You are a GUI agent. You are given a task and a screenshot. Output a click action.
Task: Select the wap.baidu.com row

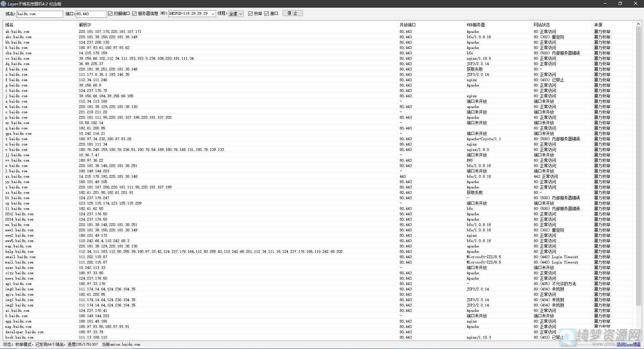[319, 246]
